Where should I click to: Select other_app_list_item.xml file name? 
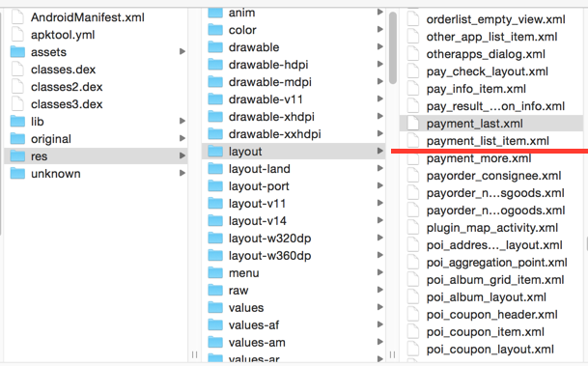pos(491,37)
